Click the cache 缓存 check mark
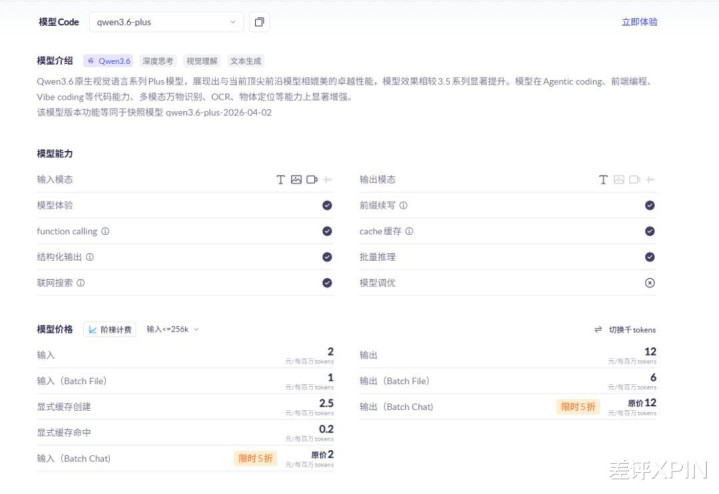Image resolution: width=719 pixels, height=494 pixels. [650, 231]
